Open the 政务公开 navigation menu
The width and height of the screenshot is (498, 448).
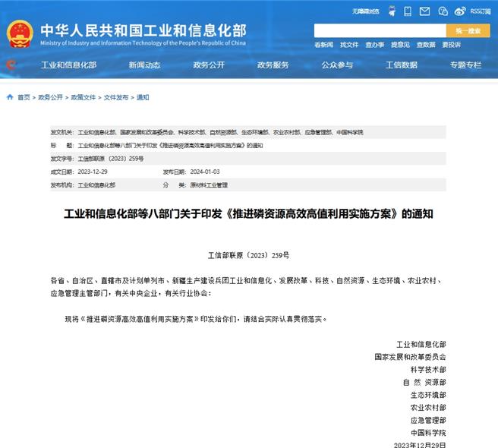(x=209, y=65)
